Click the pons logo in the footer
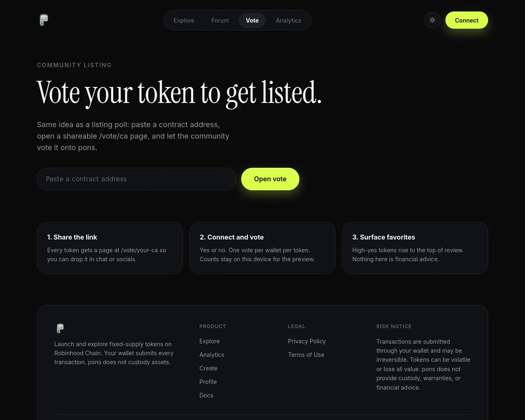The width and height of the screenshot is (525, 420). tap(60, 328)
